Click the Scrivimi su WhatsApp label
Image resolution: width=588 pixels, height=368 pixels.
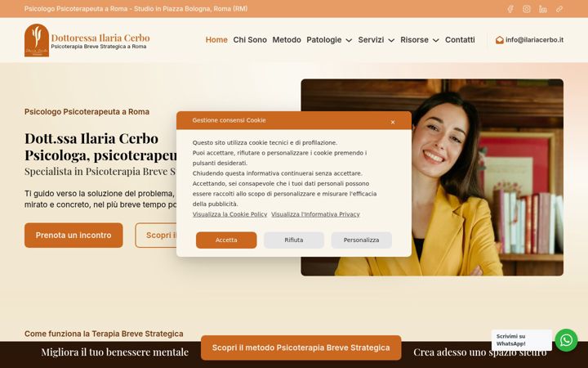(522, 340)
